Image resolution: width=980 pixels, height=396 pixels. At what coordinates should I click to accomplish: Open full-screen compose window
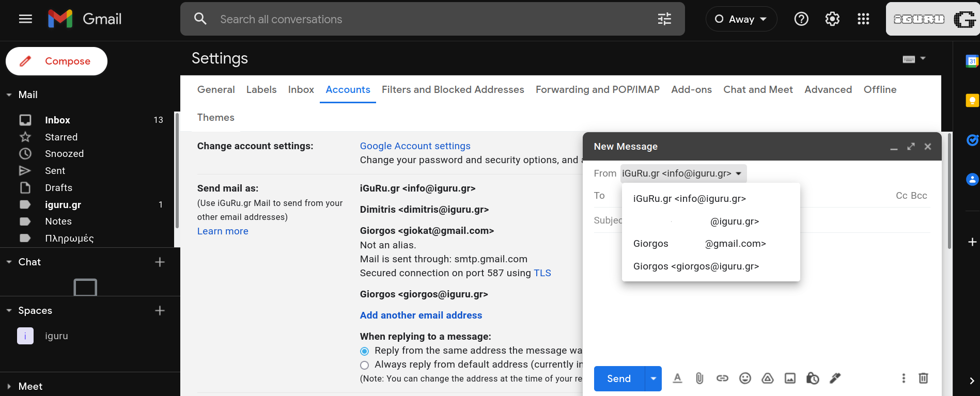[x=911, y=147]
